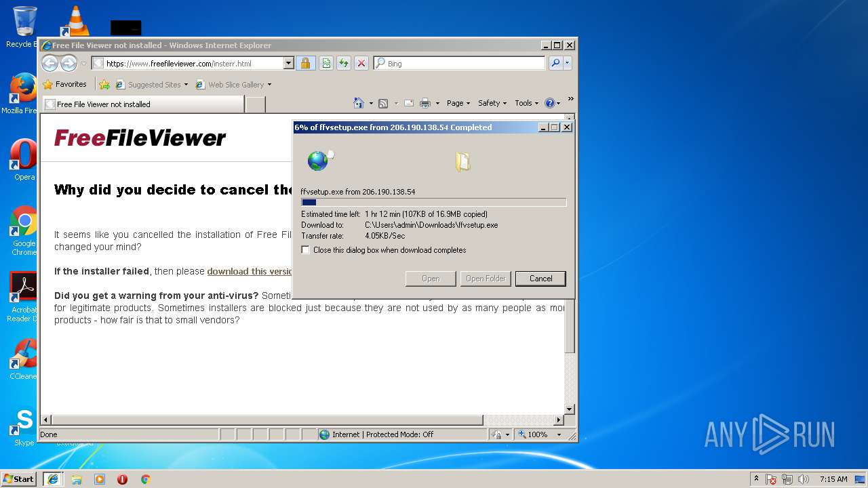Click the security lock icon in address bar
Image resolution: width=868 pixels, height=488 pixels.
point(305,63)
